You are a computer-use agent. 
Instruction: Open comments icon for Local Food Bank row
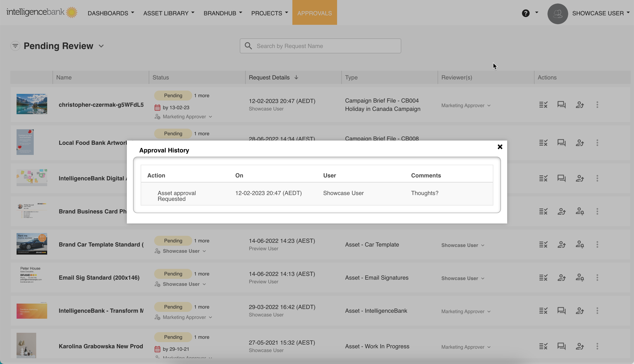coord(561,143)
